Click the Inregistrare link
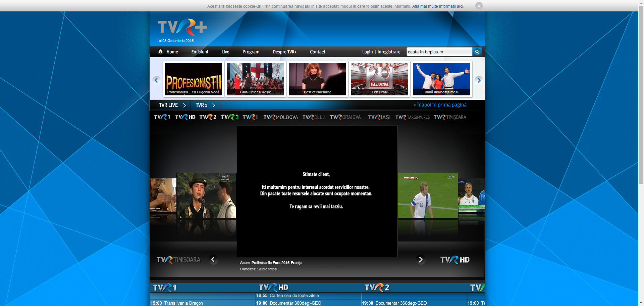Viewport: 644px width, 306px height. 389,52
